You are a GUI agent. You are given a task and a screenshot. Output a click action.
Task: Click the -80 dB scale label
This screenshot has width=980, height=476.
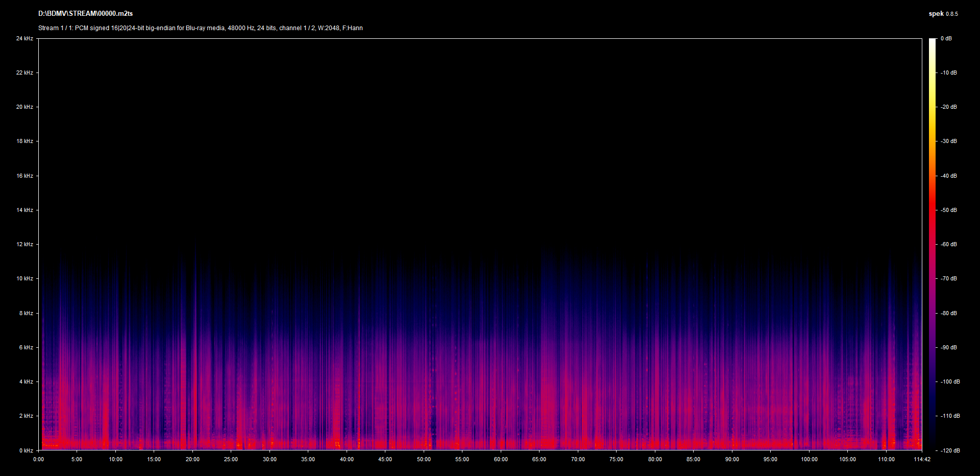click(x=948, y=314)
